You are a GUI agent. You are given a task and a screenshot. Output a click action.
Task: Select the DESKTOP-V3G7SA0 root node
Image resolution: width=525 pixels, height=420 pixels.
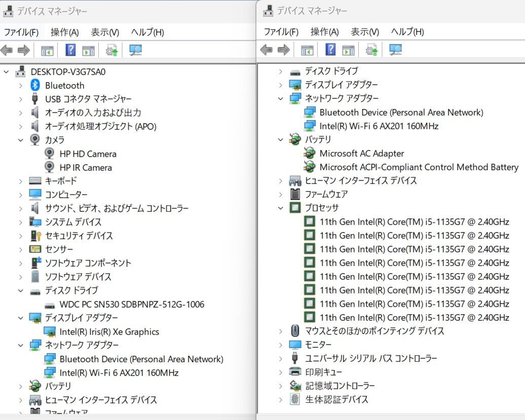point(68,71)
